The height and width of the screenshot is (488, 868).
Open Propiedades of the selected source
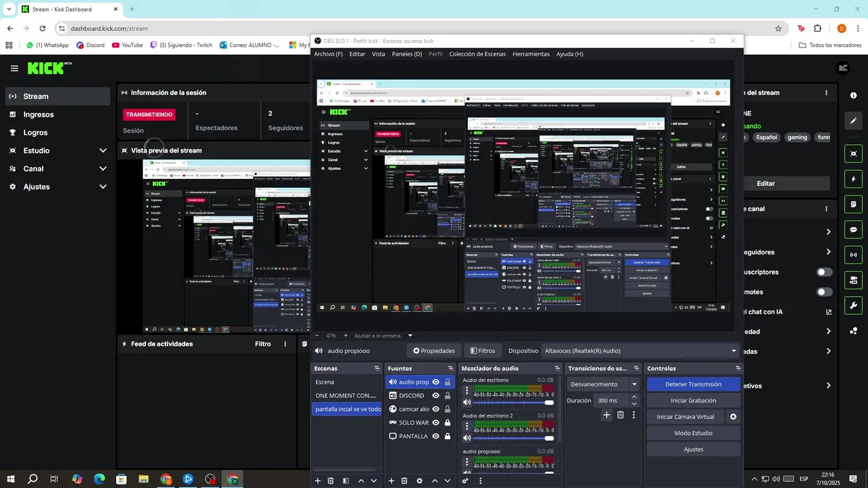click(x=434, y=351)
